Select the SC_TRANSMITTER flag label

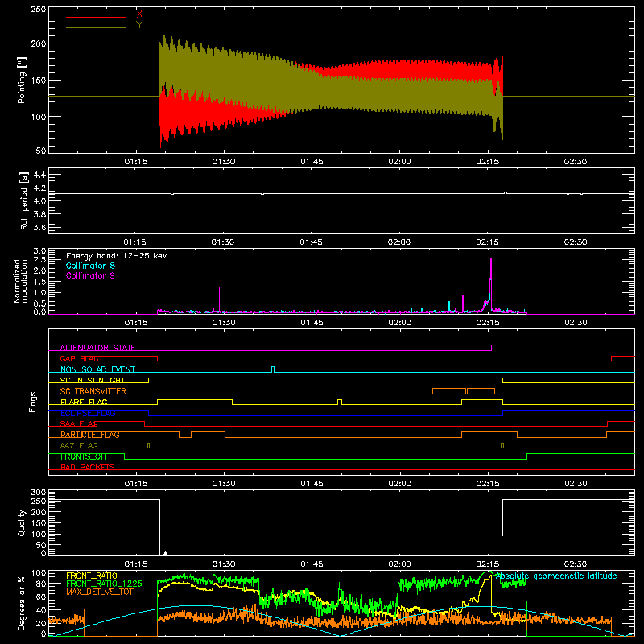[x=93, y=391]
